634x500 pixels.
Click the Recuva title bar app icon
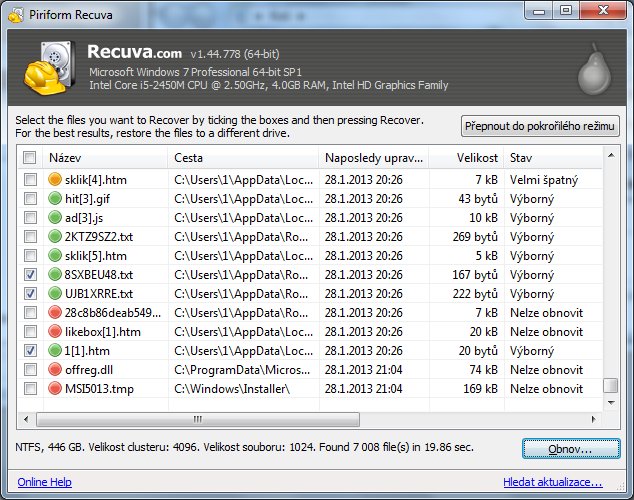coord(16,15)
